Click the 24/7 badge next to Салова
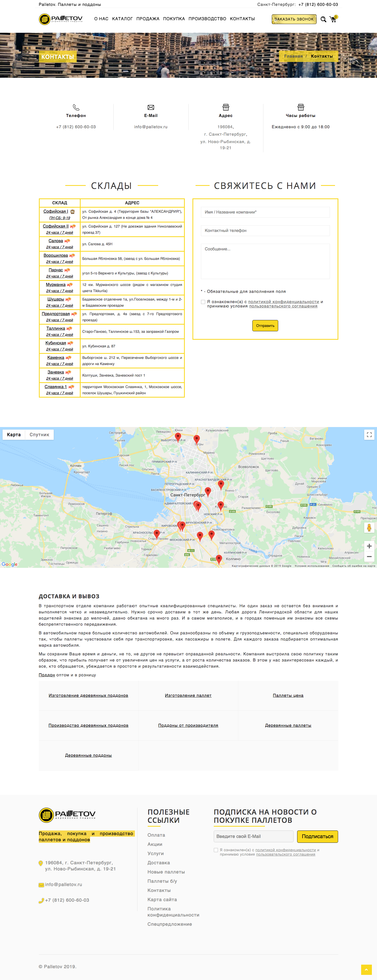This screenshot has height=980, width=377. pos(67,241)
